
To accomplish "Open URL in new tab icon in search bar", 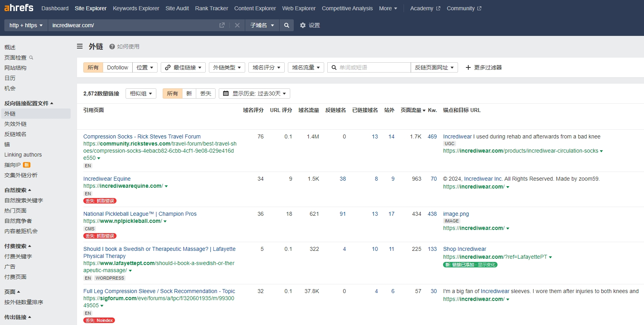I will click(222, 25).
